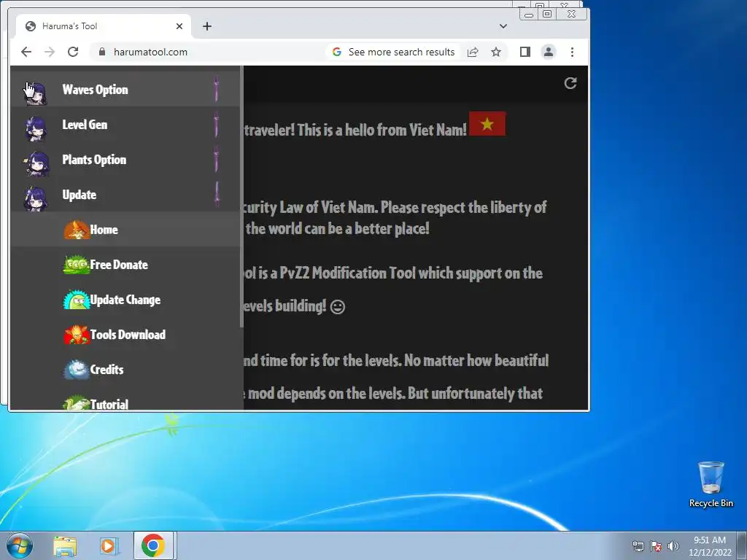This screenshot has height=560, width=747.
Task: Click the plant icon next to Tutorial
Action: 77,402
